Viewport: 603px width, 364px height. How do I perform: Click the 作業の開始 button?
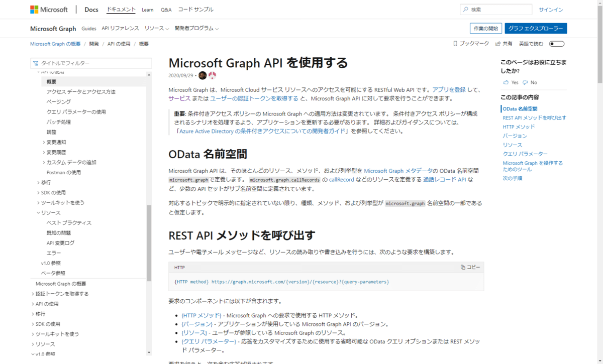tap(486, 28)
